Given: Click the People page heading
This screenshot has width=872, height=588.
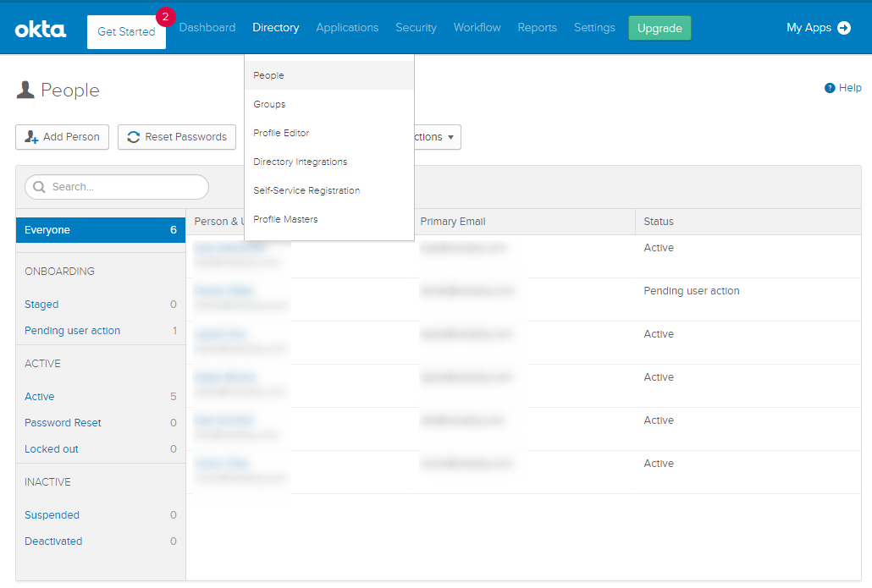Looking at the screenshot, I should pyautogui.click(x=70, y=90).
